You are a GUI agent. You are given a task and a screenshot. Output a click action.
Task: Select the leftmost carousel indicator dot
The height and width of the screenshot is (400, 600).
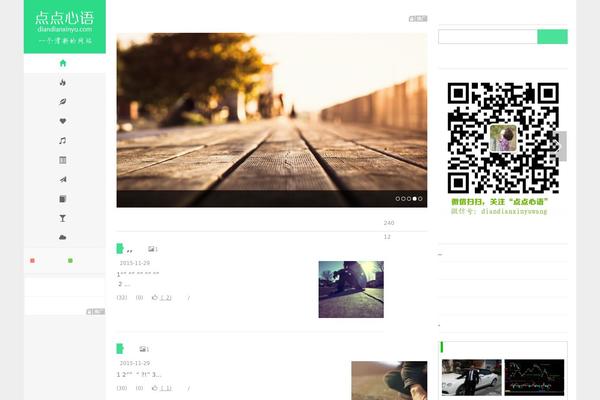tap(398, 199)
